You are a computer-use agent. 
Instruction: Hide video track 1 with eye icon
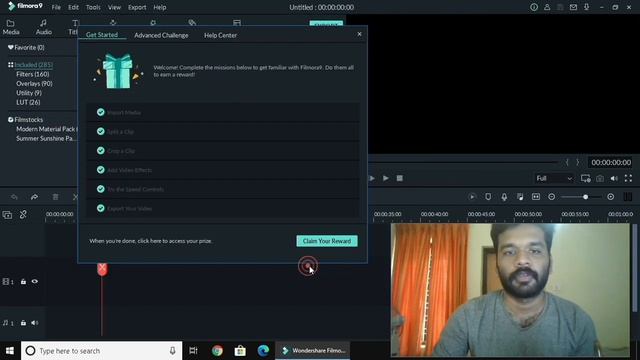pos(35,281)
